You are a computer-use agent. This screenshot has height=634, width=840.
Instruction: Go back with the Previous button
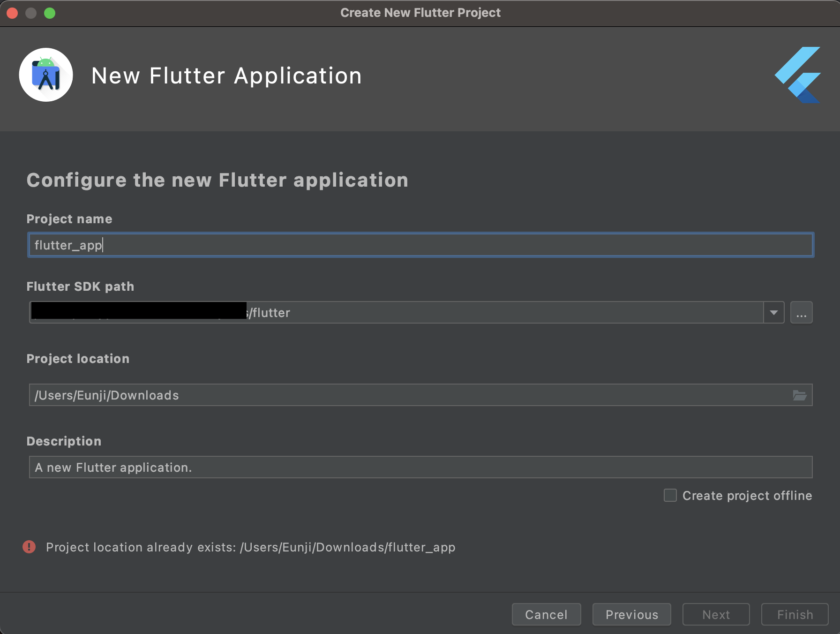[632, 614]
